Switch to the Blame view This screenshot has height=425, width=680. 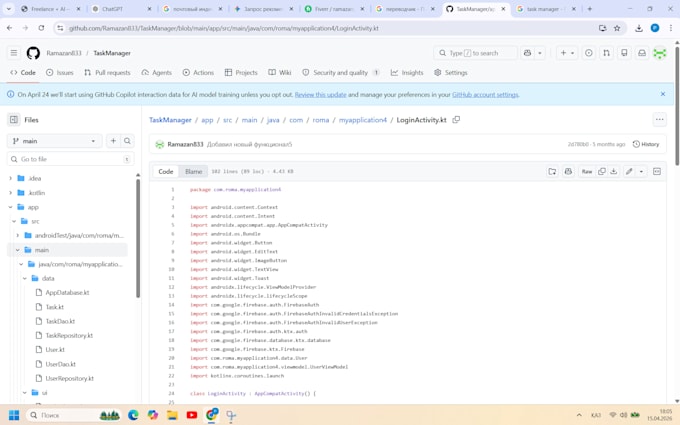193,171
